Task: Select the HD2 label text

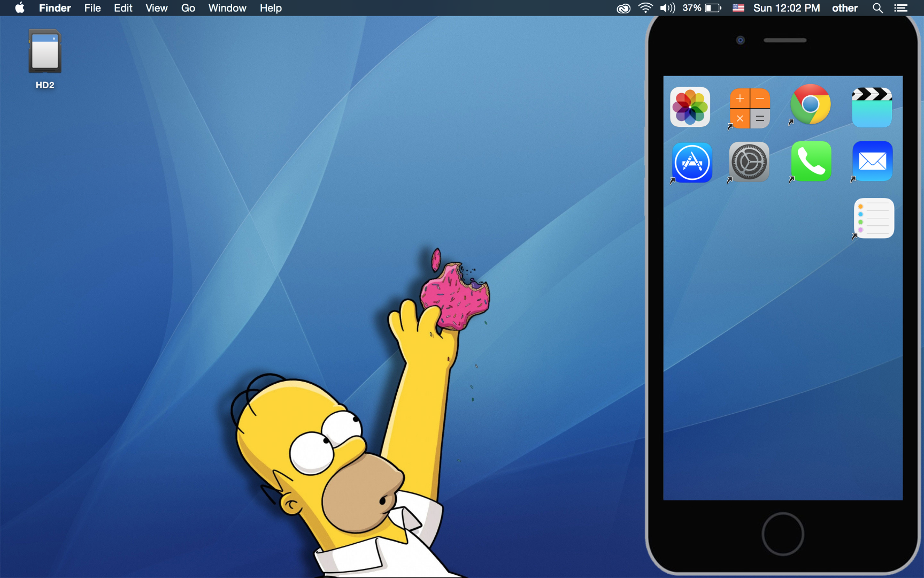Action: 45,85
